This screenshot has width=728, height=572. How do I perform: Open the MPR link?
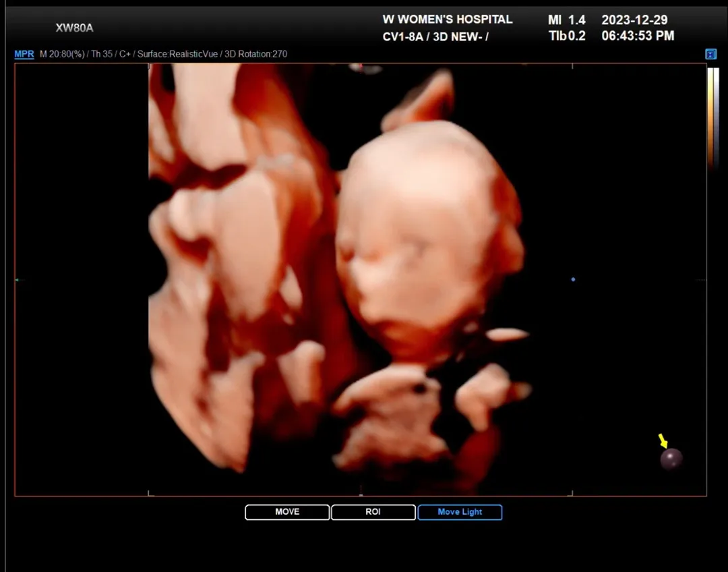coord(24,54)
